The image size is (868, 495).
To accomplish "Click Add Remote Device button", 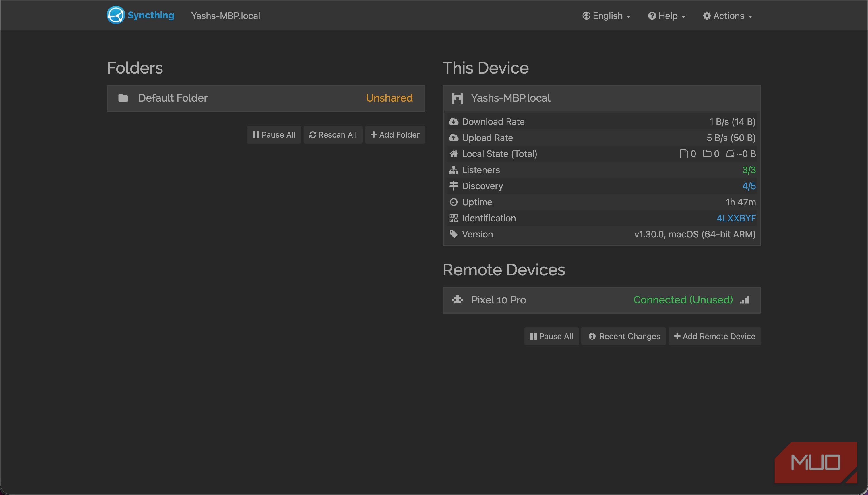I will click(x=714, y=336).
